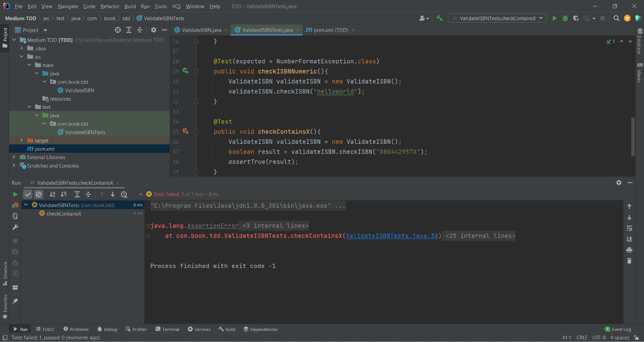Expand External Libraries node
Viewport: 644px width, 342px height.
point(14,157)
